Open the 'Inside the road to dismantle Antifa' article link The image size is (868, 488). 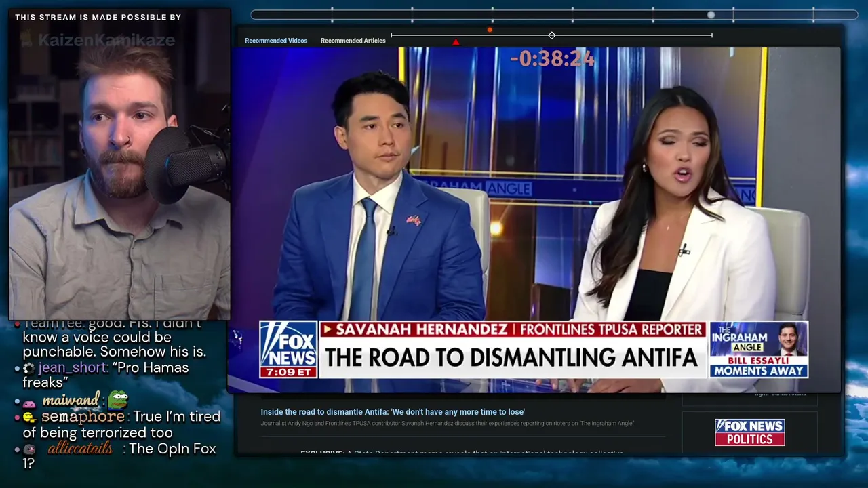click(393, 412)
